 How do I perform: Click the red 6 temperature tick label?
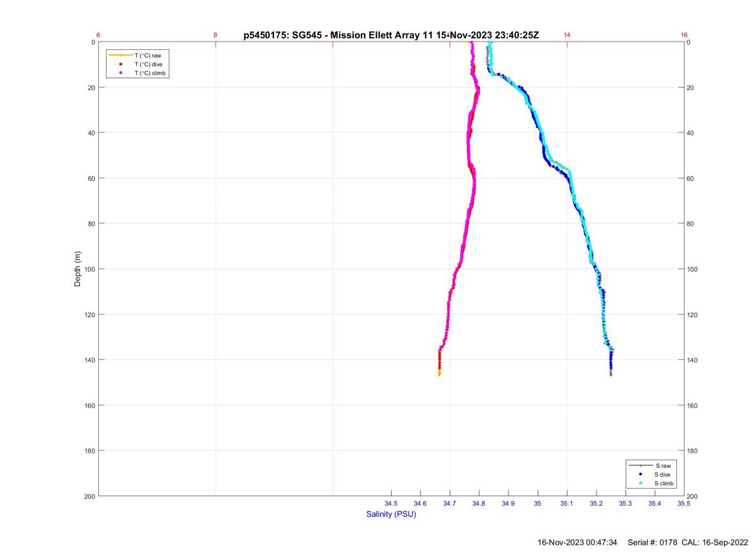99,35
